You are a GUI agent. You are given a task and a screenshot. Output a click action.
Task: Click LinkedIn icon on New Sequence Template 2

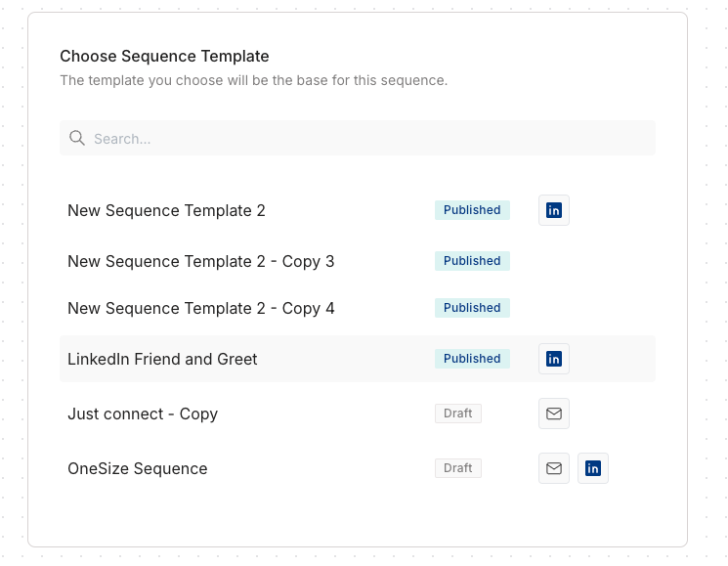pyautogui.click(x=554, y=210)
